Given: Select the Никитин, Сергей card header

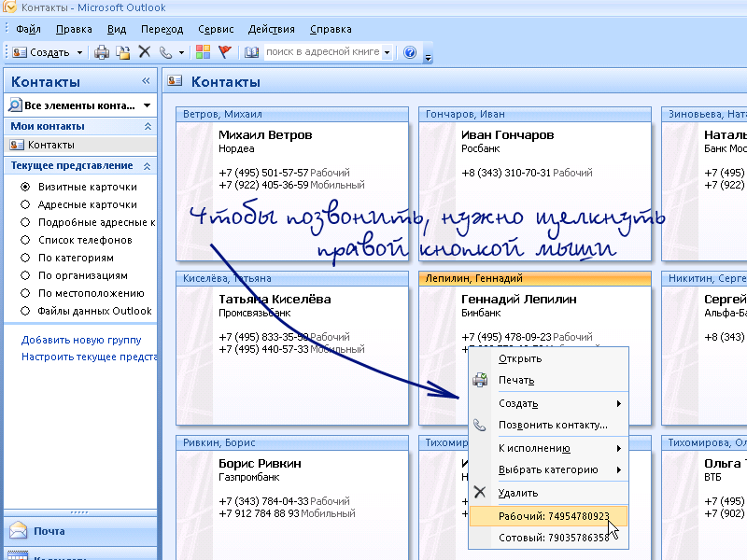Looking at the screenshot, I should coord(704,278).
